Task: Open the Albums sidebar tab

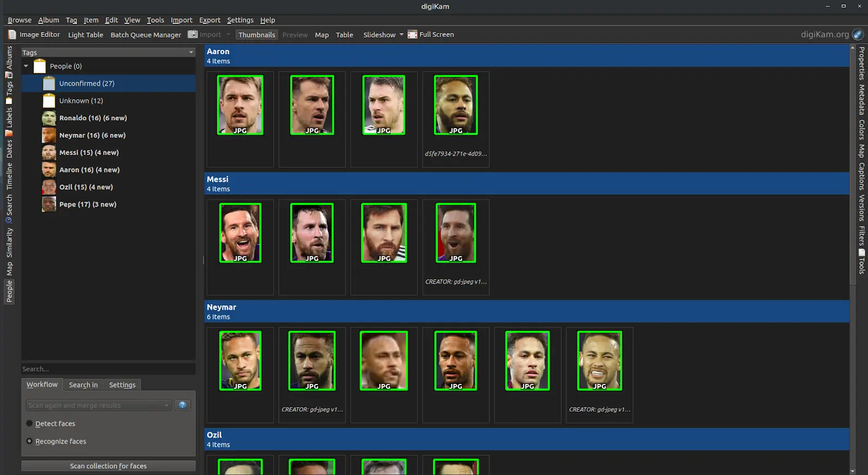Action: click(x=9, y=57)
